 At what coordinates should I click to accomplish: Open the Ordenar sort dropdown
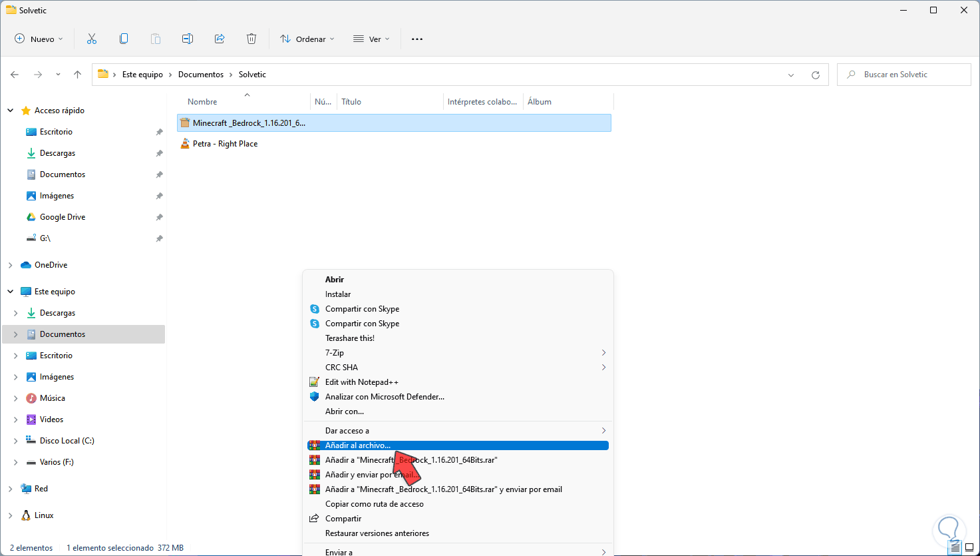(307, 39)
